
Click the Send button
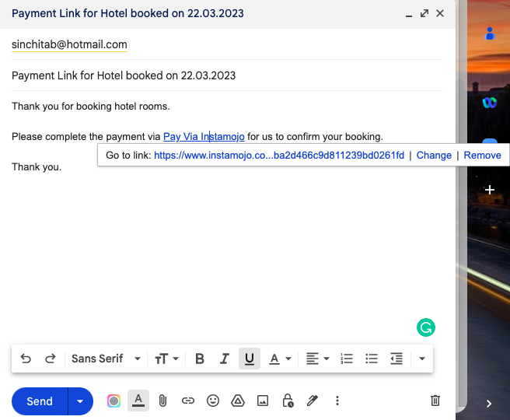coord(40,401)
